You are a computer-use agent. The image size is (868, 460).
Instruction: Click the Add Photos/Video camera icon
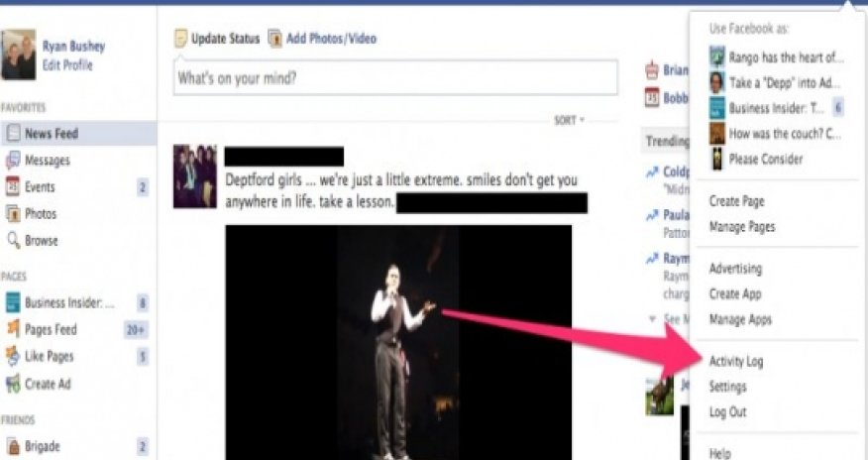tap(275, 39)
